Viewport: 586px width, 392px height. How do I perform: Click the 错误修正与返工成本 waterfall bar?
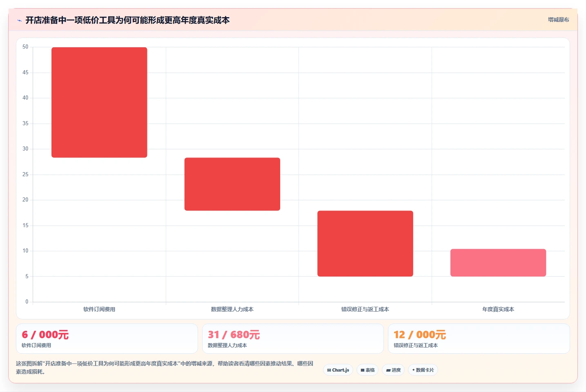pyautogui.click(x=365, y=244)
